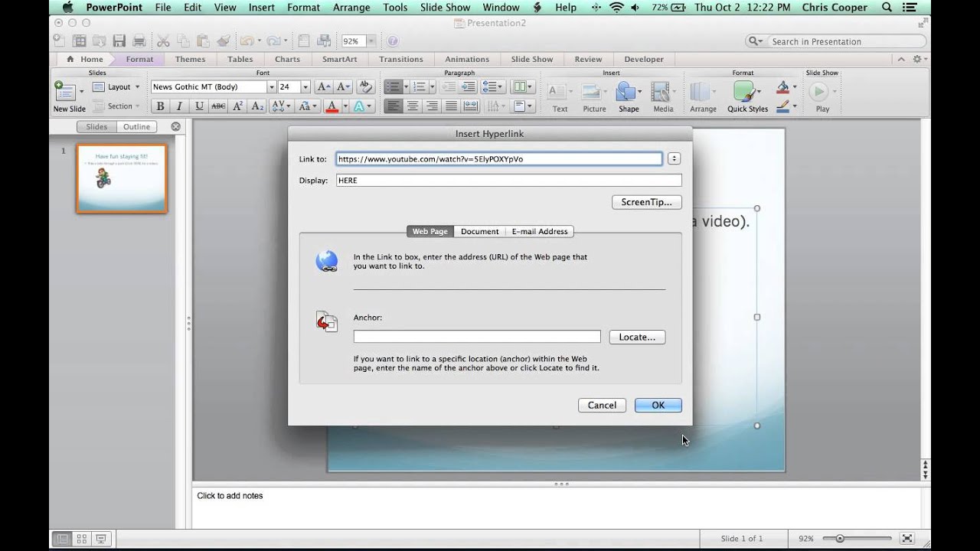Screen dimensions: 980x551
Task: Click the Print icon in toolbar
Action: (x=139, y=41)
